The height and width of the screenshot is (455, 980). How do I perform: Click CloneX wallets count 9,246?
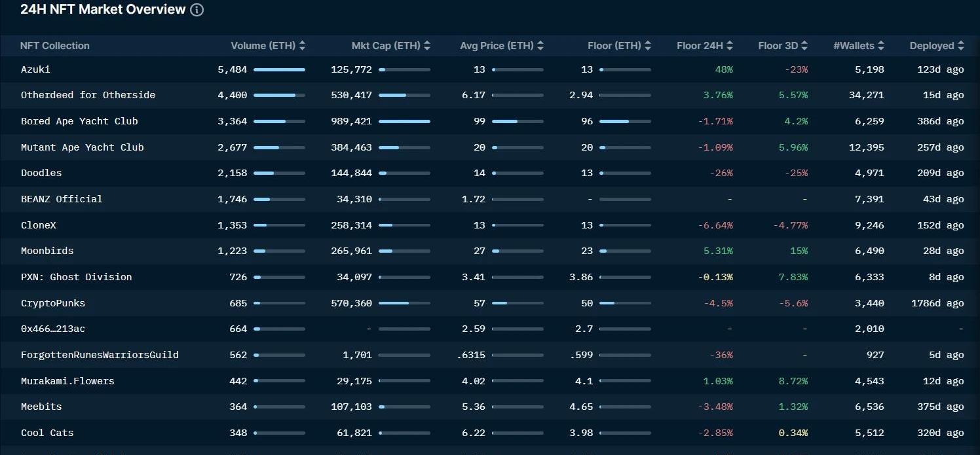(x=869, y=225)
